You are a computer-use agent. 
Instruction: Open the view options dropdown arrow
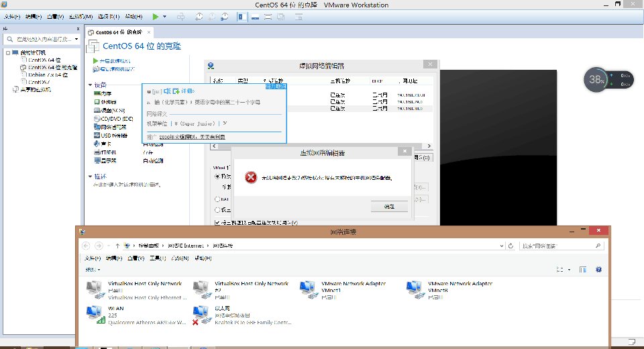(570, 270)
